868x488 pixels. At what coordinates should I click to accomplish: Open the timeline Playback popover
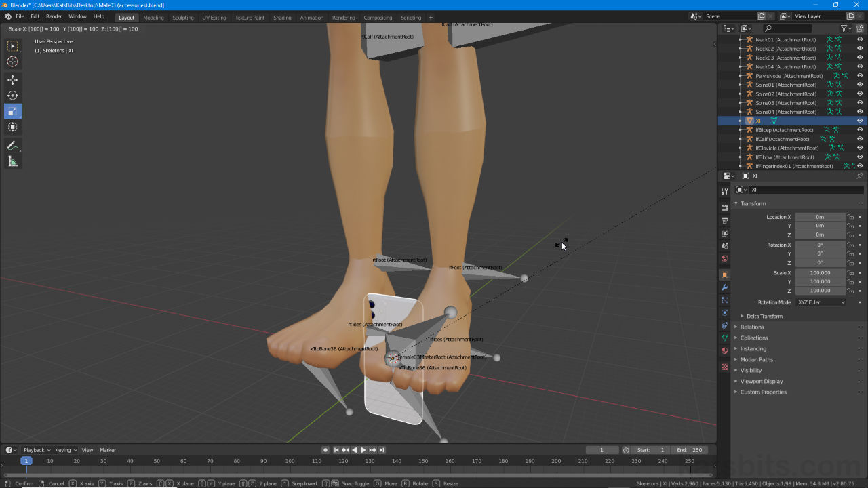tap(36, 450)
